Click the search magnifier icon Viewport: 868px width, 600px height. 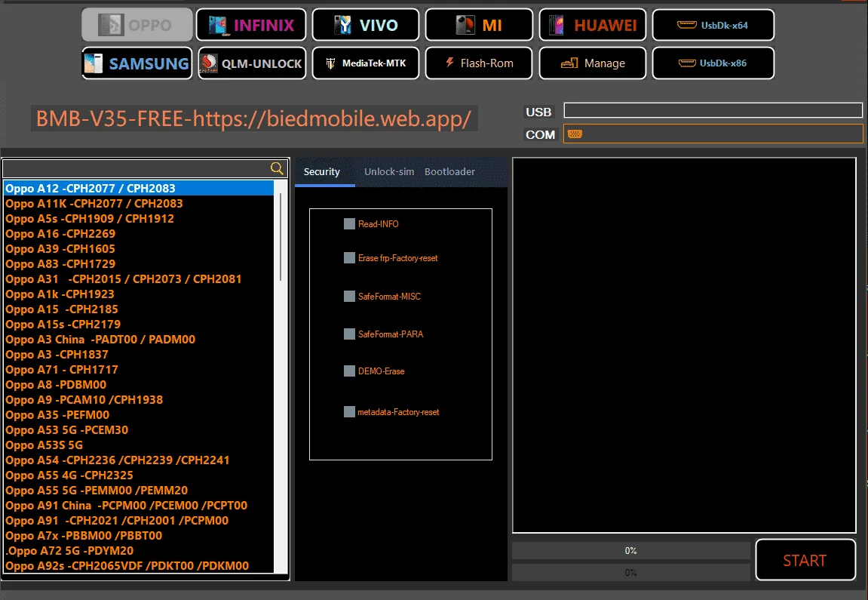(277, 168)
